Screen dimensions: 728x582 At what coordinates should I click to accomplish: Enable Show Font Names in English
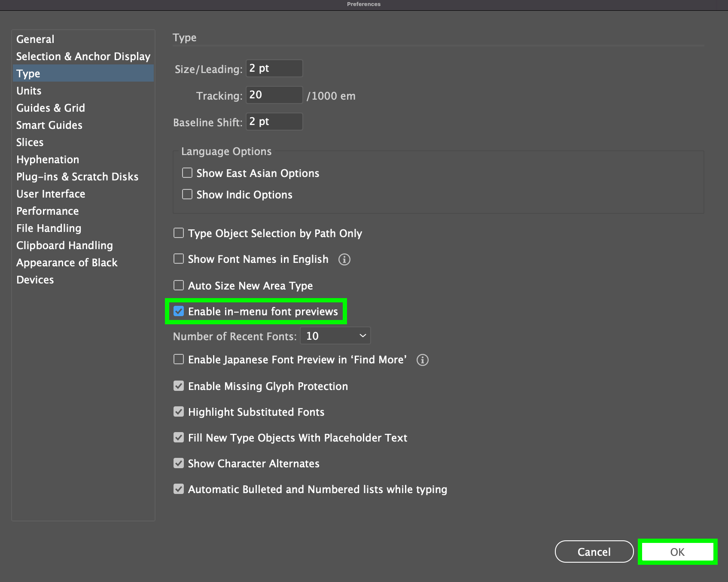[178, 259]
